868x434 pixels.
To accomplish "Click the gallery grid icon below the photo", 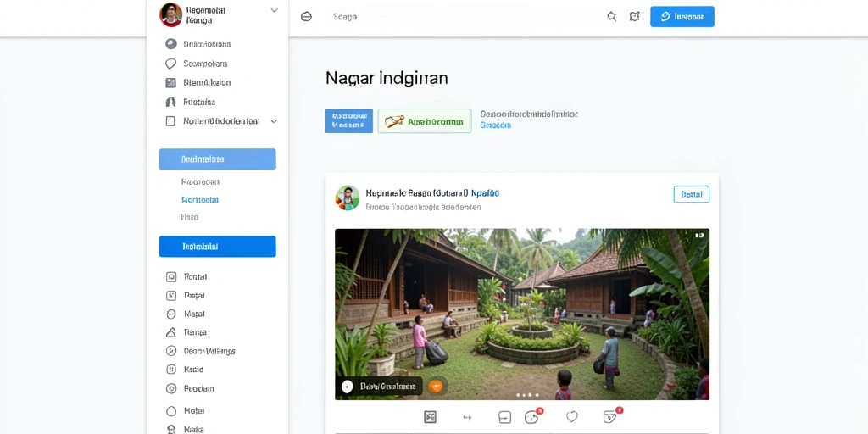I will pos(430,417).
